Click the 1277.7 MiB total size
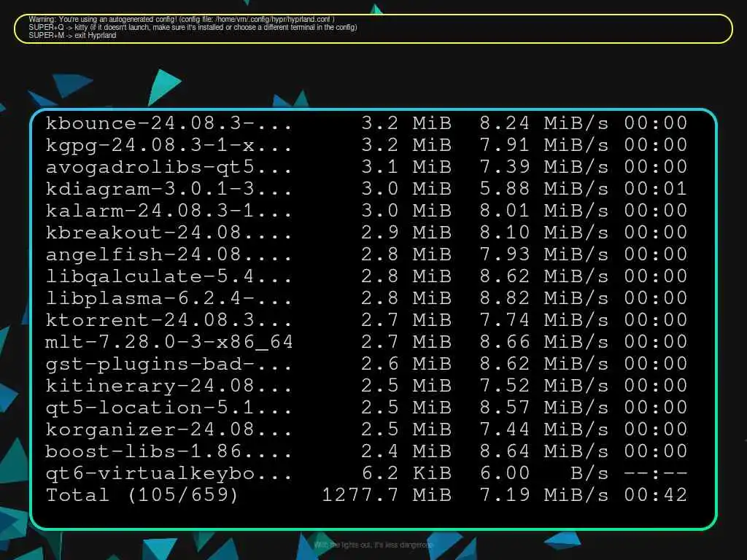Screen dimensions: 747x560 coord(387,495)
